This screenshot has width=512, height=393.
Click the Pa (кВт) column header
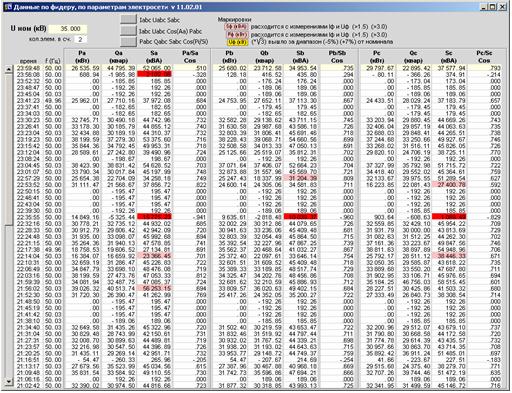[82, 57]
